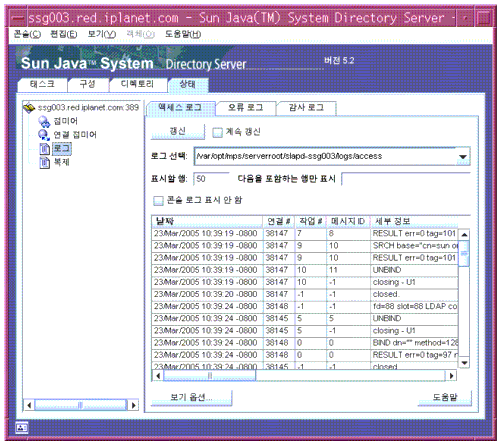Select the log path combo box field
This screenshot has width=499, height=442.
(x=332, y=156)
